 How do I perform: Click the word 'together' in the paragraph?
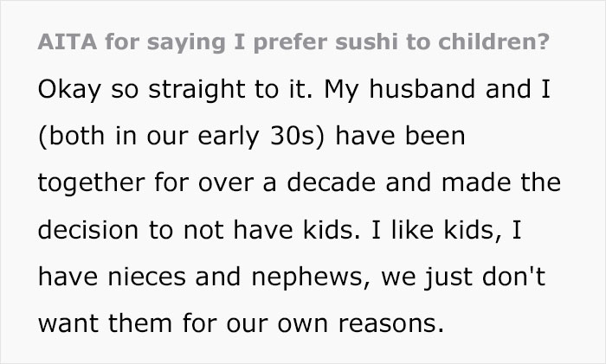pos(91,184)
